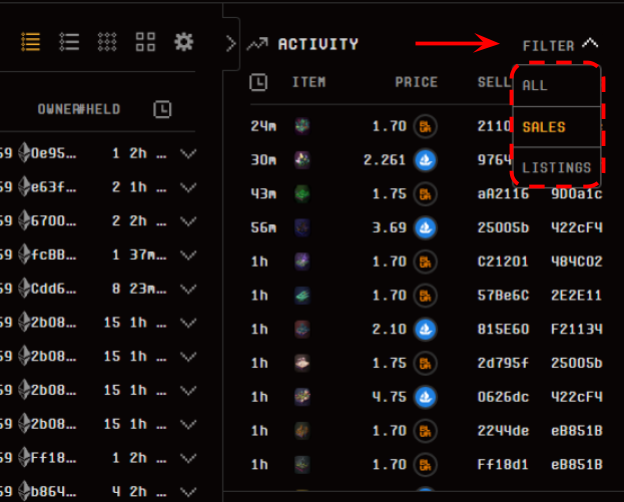The image size is (624, 502).
Task: Click the marketplace icon in the 43m row
Action: [x=425, y=194]
